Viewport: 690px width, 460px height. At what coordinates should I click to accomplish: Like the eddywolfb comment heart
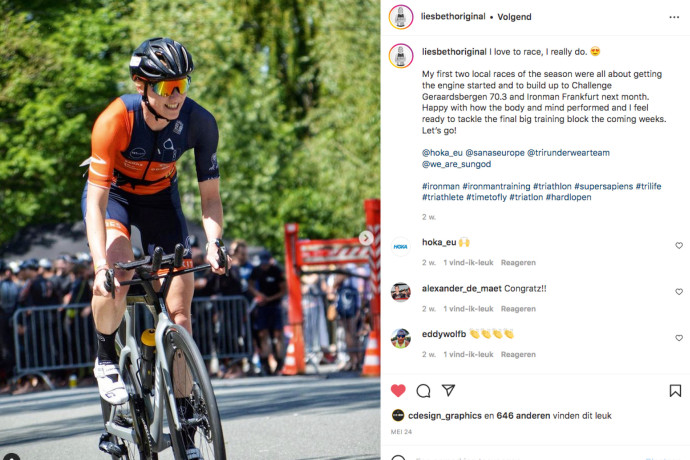tap(679, 338)
